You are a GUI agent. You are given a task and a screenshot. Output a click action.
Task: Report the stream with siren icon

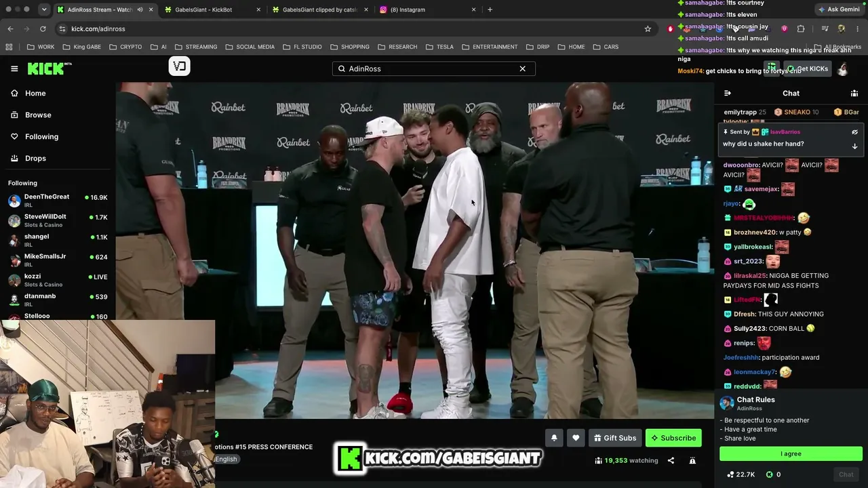coord(692,461)
